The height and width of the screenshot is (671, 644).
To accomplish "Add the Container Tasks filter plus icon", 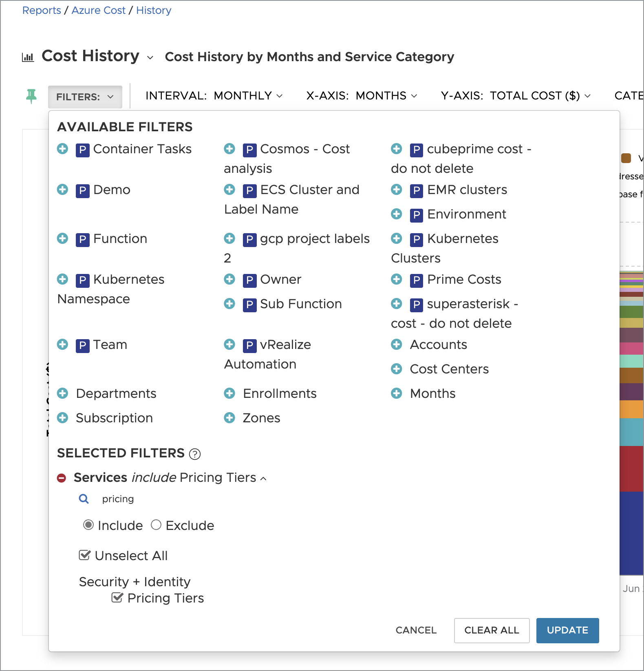I will (x=62, y=149).
